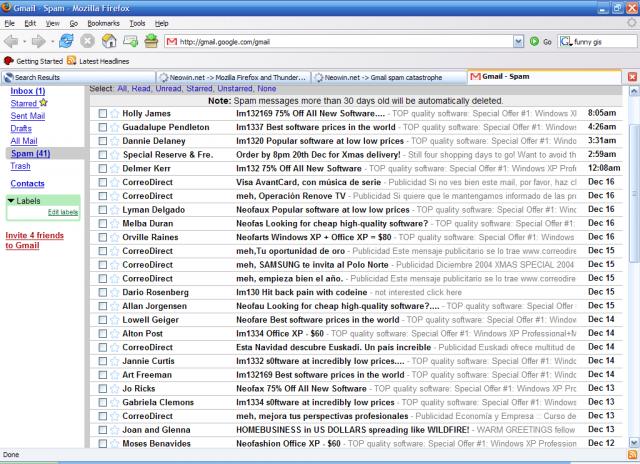
Task: Star the Dannie Delaney message
Action: click(x=115, y=141)
